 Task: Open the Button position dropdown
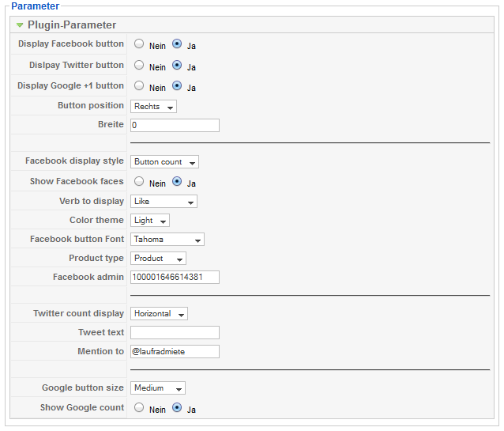pyautogui.click(x=153, y=106)
